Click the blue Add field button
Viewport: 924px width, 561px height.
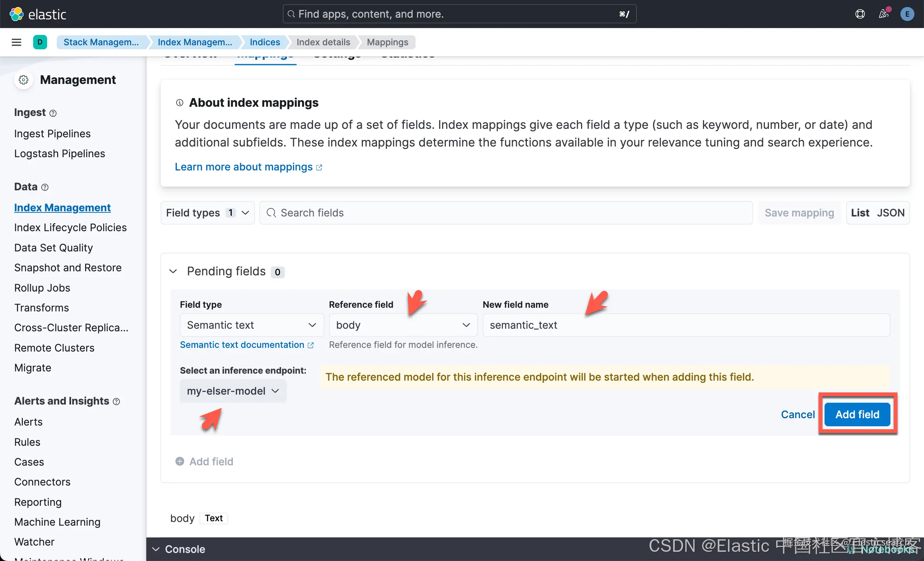pos(857,414)
